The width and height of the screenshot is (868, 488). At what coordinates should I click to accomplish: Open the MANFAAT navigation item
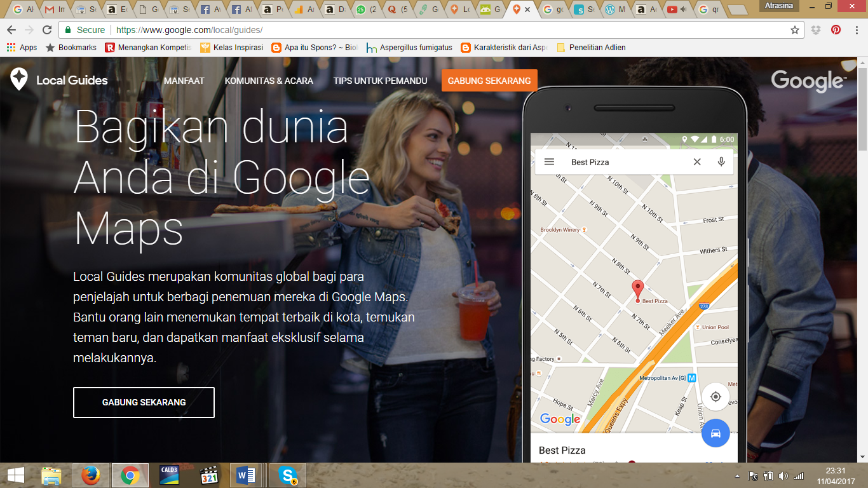tap(184, 81)
